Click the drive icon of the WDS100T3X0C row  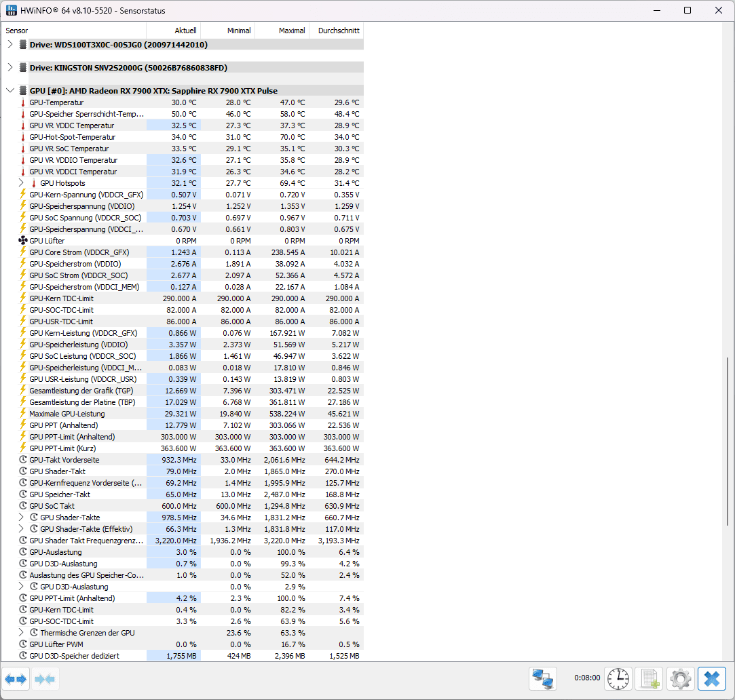(23, 45)
